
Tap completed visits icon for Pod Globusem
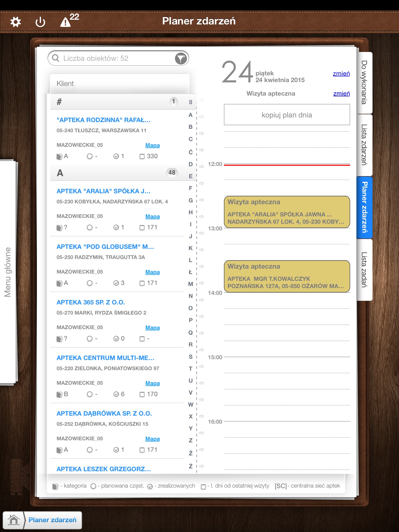(x=116, y=283)
